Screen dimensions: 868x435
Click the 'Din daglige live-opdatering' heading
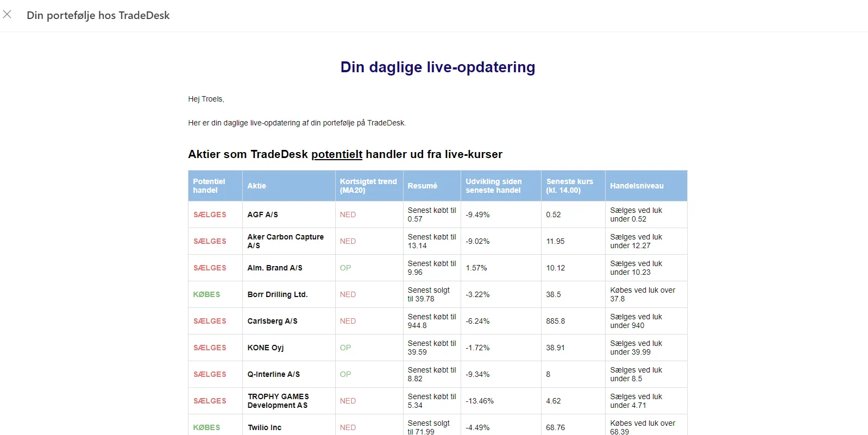click(437, 67)
